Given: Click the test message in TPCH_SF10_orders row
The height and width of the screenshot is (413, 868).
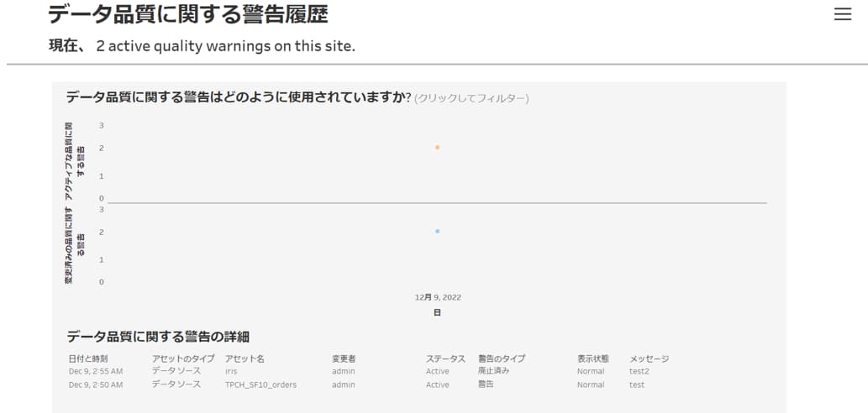Looking at the screenshot, I should [x=637, y=384].
